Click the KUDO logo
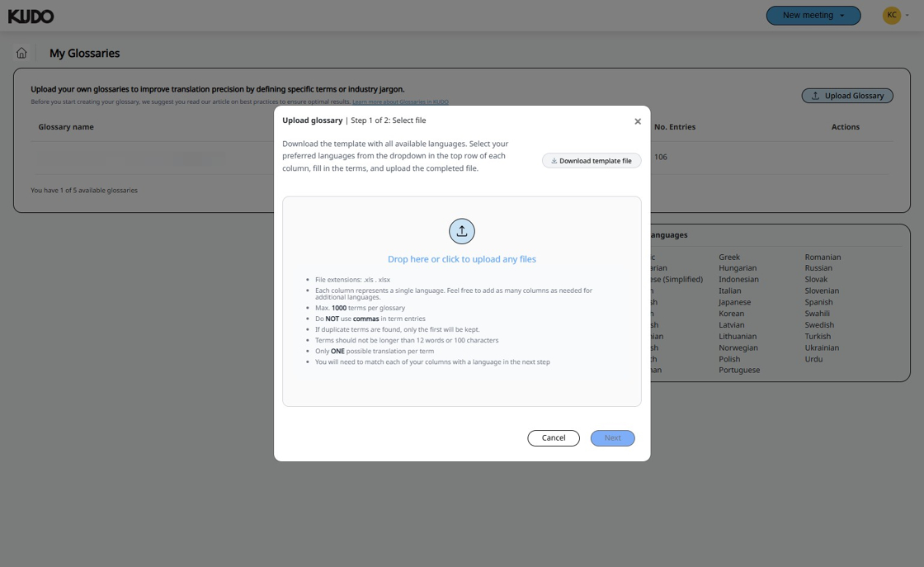The height and width of the screenshot is (567, 924). pos(31,17)
